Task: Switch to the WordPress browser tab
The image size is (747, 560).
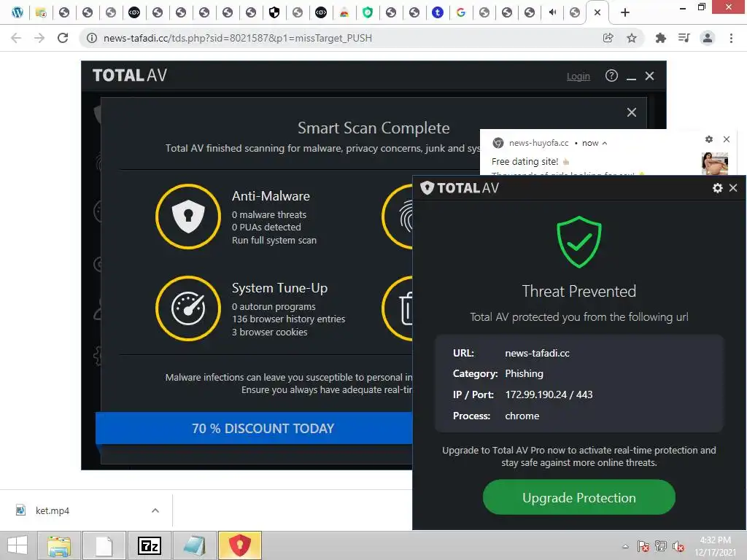Action: click(18, 12)
